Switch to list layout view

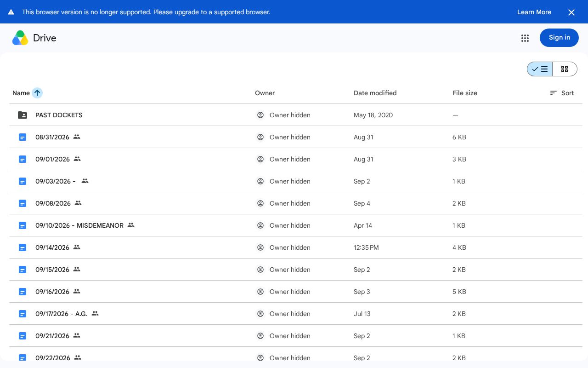click(x=540, y=69)
